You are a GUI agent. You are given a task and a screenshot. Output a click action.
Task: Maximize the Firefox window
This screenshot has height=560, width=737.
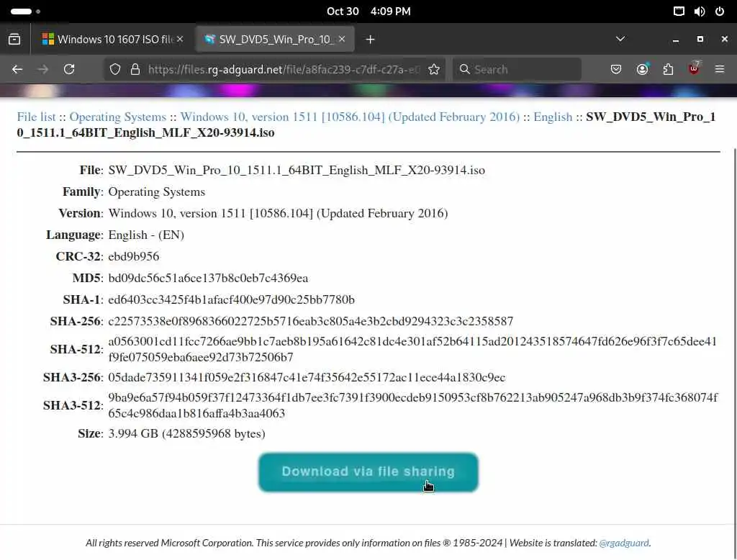tap(700, 39)
